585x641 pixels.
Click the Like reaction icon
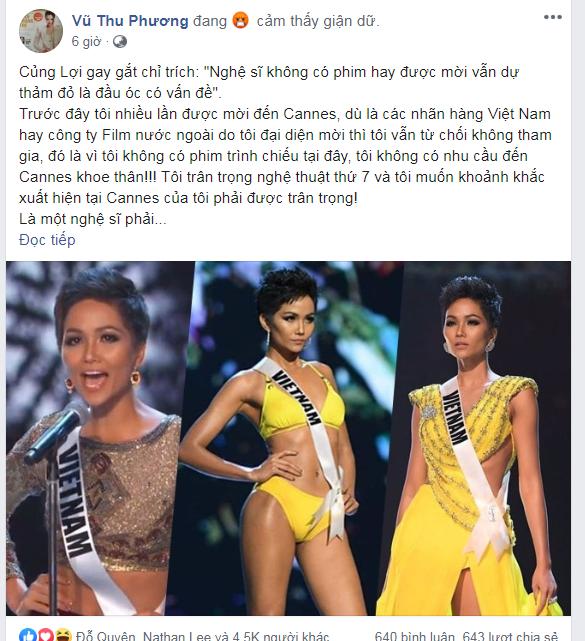28,636
